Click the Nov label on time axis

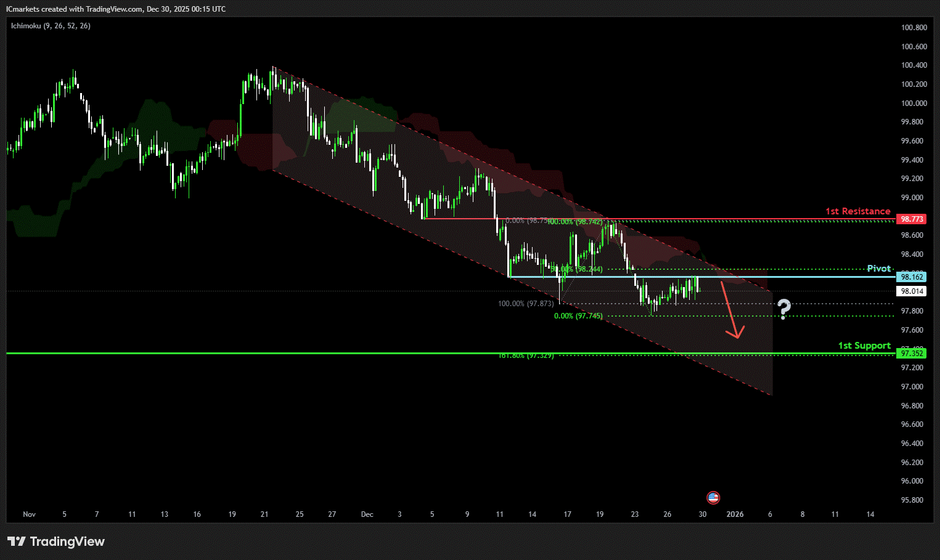(x=29, y=514)
